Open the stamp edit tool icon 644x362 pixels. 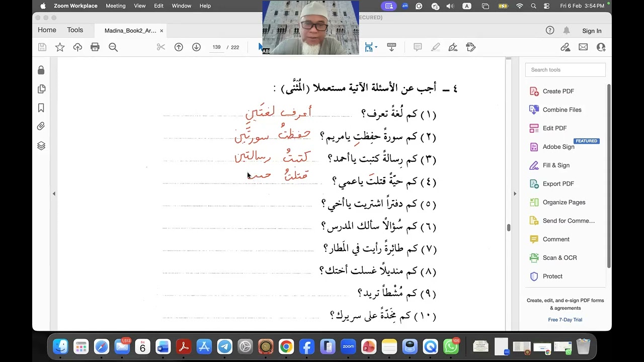[x=471, y=47]
